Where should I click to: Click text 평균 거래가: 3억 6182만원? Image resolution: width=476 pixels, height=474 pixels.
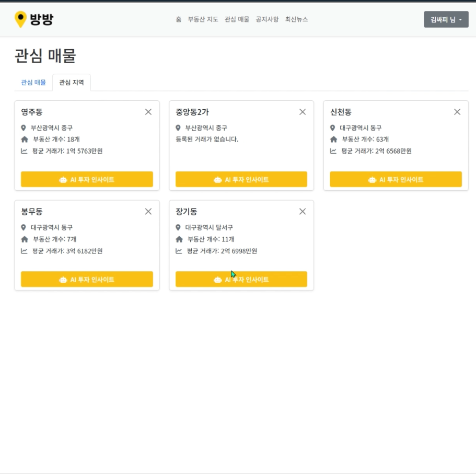coord(67,251)
